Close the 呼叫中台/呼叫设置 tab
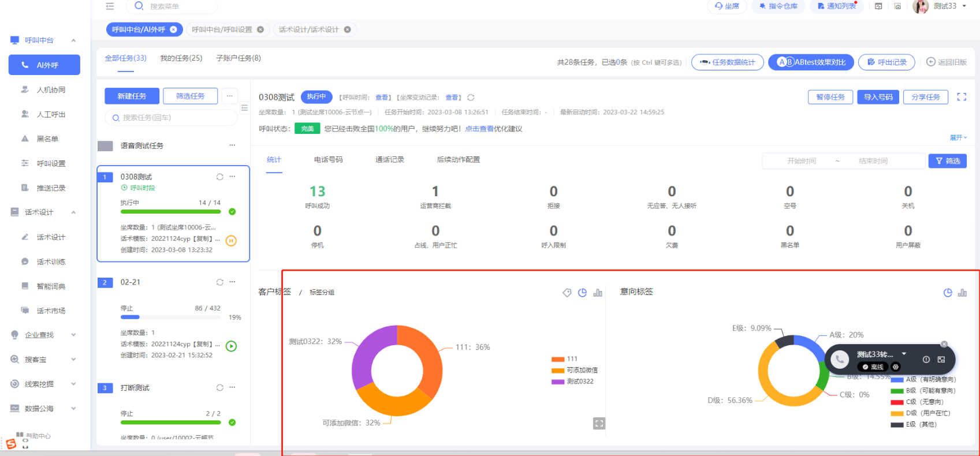 coord(260,29)
